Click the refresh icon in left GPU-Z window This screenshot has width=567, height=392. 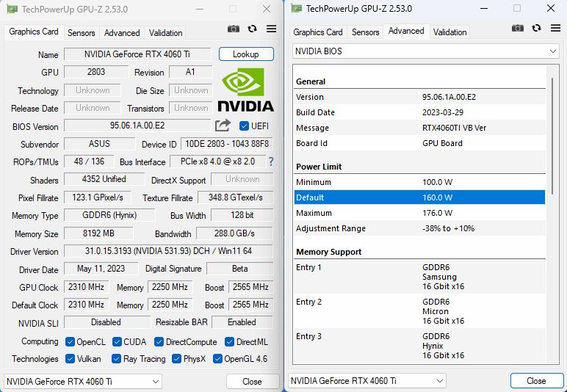click(253, 29)
